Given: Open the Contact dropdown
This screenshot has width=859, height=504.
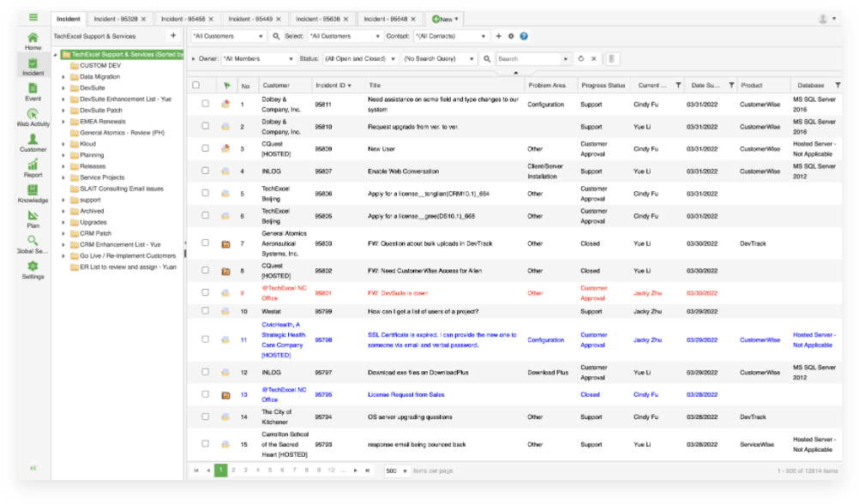Looking at the screenshot, I should tap(450, 36).
